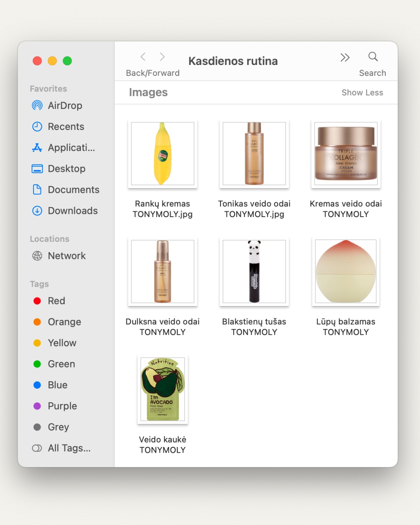Click file name 'Rankų kremas TONYMOLY.jpg'

click(x=163, y=209)
